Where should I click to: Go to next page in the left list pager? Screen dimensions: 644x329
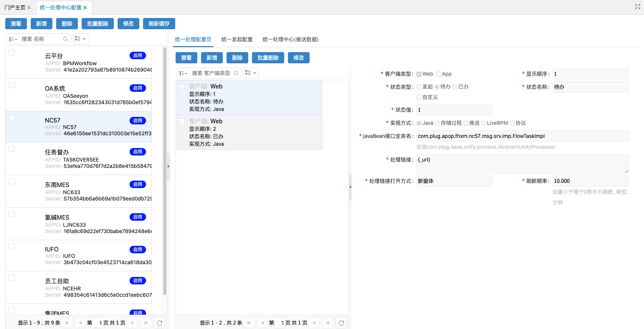tap(132, 323)
